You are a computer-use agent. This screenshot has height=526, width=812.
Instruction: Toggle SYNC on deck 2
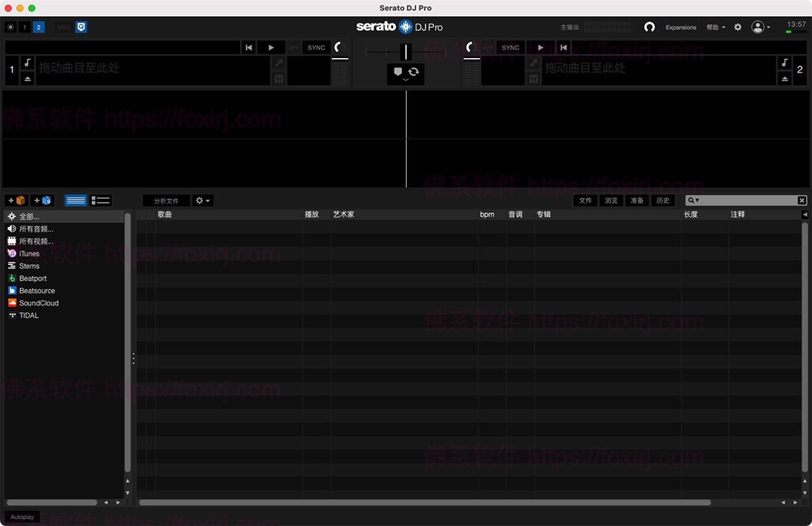click(510, 48)
